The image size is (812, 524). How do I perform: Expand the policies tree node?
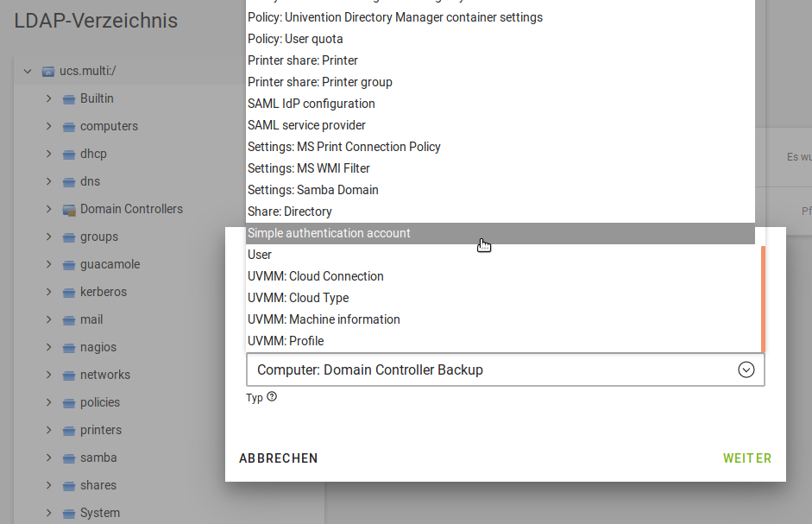pyautogui.click(x=48, y=403)
